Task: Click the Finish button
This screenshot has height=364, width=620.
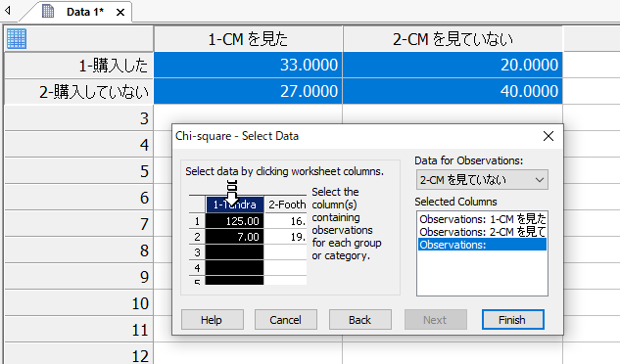Action: pos(513,319)
